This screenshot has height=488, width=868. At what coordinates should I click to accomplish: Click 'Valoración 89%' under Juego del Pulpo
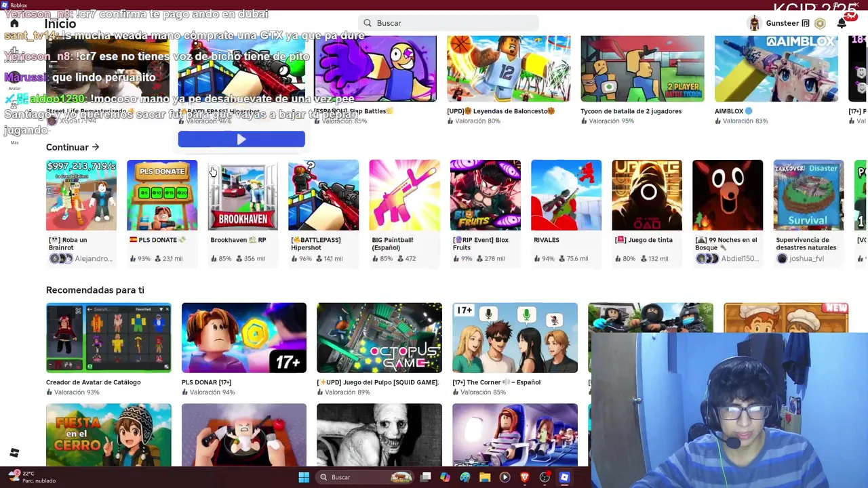pyautogui.click(x=347, y=392)
